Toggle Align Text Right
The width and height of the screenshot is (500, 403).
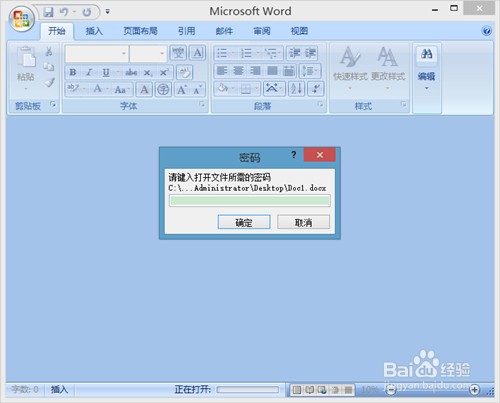(255, 71)
